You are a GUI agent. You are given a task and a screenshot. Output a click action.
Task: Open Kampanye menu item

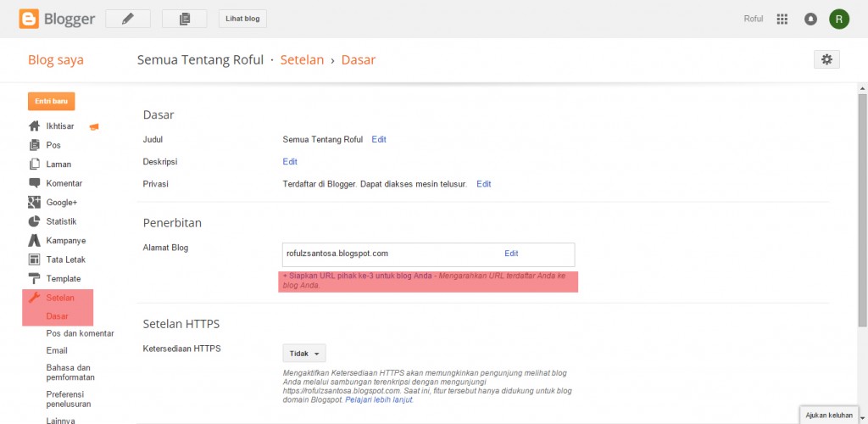[x=66, y=241]
